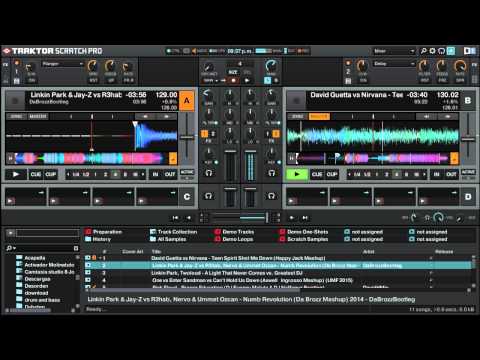Sort by the Title column header
Screen dimensions: 480x360
coord(156,252)
